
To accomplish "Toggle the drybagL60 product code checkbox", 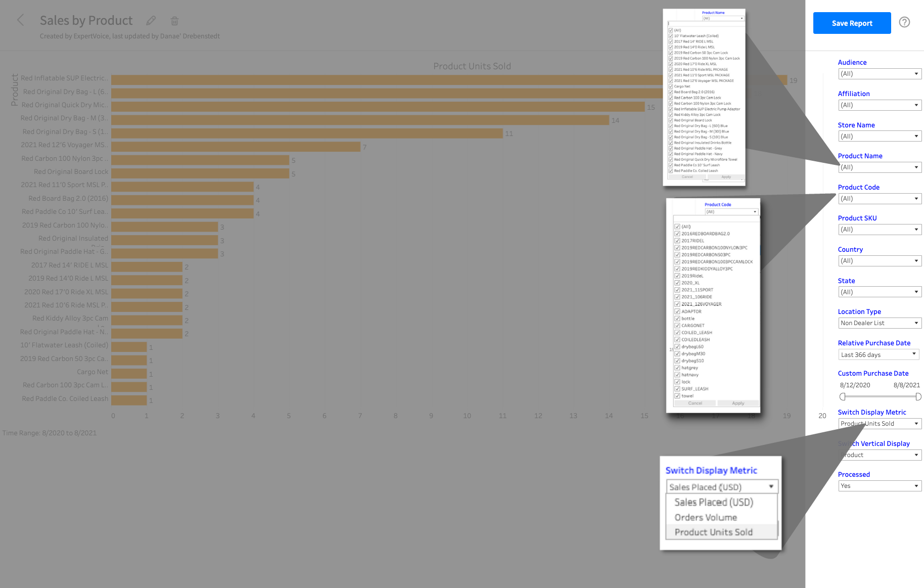I will point(677,347).
